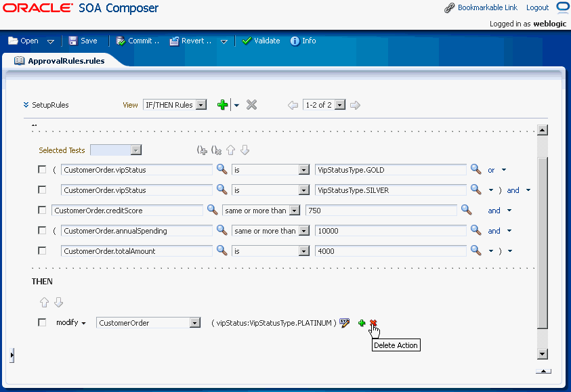Open the modify action type menu
Viewport: 571px width, 392px height.
click(71, 322)
